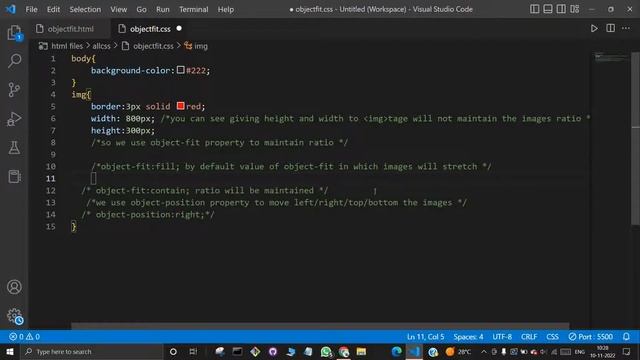The image size is (640, 360).
Task: Click the errors and warnings count indicator
Action: point(24,337)
